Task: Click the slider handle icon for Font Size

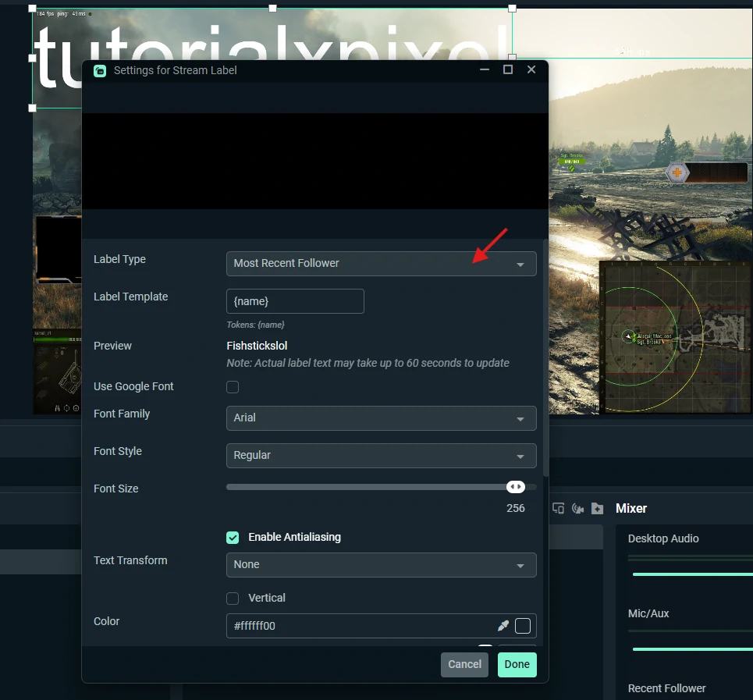Action: [x=515, y=486]
